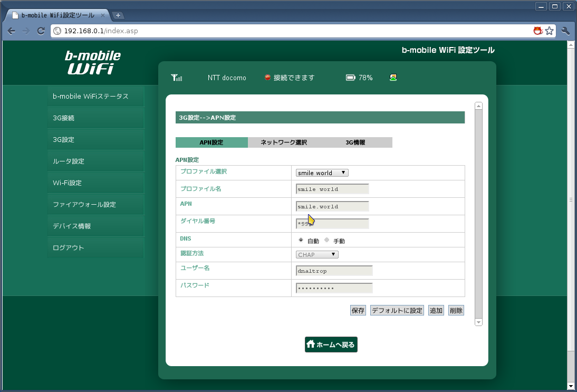Click the 保存 button
Viewport: 577px width, 392px height.
(x=358, y=310)
